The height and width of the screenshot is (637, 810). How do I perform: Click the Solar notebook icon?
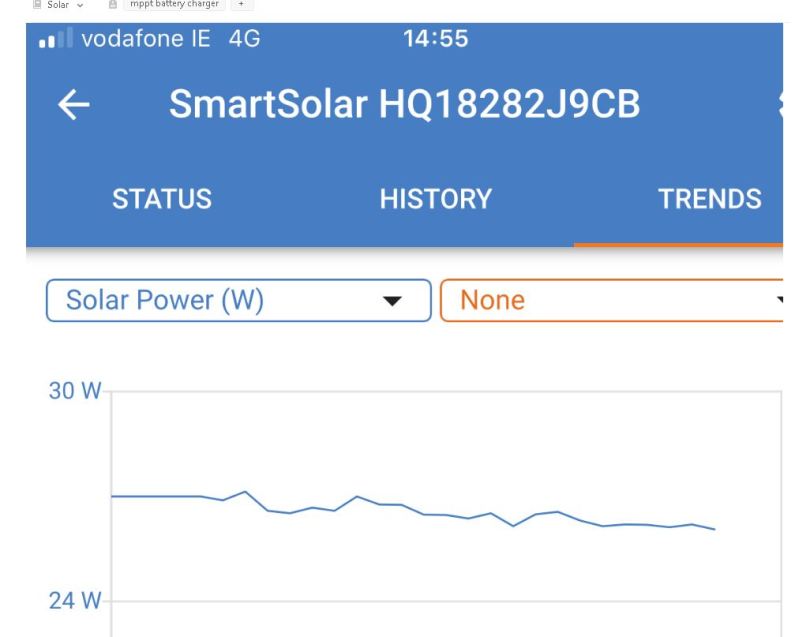(x=36, y=4)
